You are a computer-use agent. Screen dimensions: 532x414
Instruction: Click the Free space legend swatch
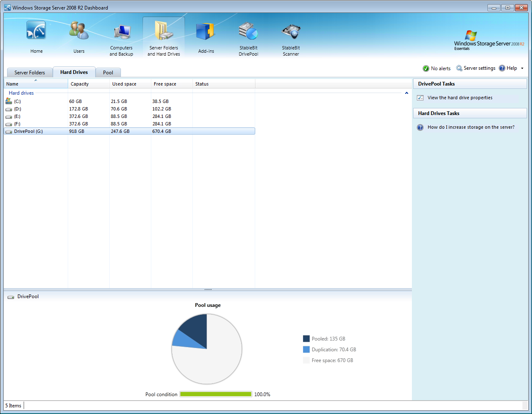tap(306, 360)
